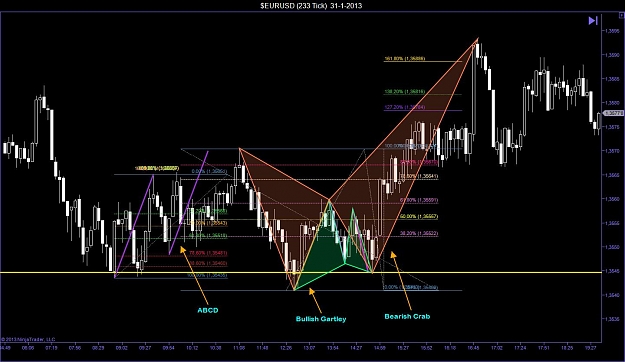Select the ABCD text label
The image size is (625, 362).
click(208, 310)
